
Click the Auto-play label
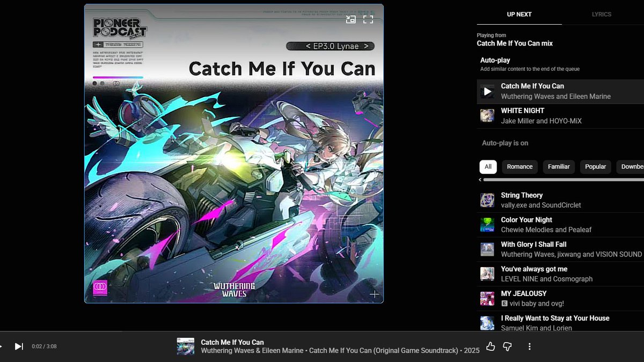[x=495, y=60]
